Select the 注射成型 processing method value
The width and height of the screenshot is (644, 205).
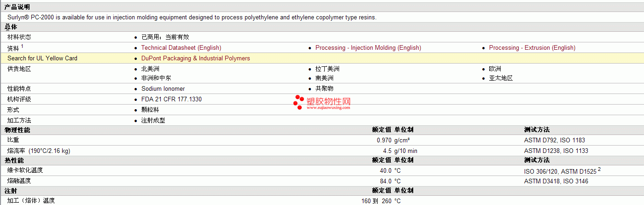[x=153, y=120]
